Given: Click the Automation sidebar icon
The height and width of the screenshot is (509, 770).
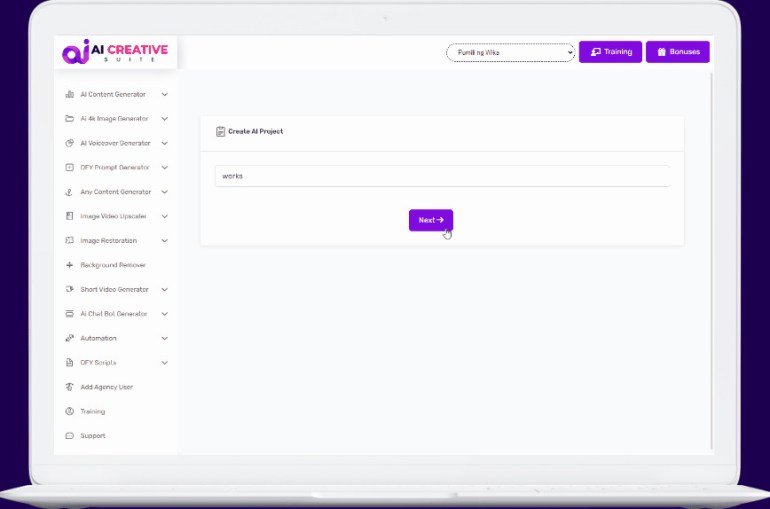Looking at the screenshot, I should (70, 338).
